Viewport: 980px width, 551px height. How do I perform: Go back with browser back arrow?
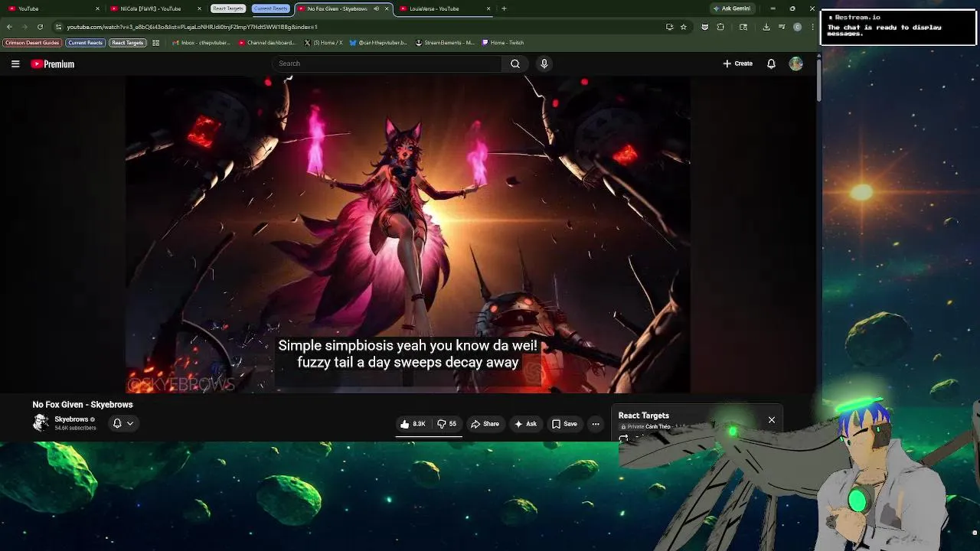pos(9,27)
